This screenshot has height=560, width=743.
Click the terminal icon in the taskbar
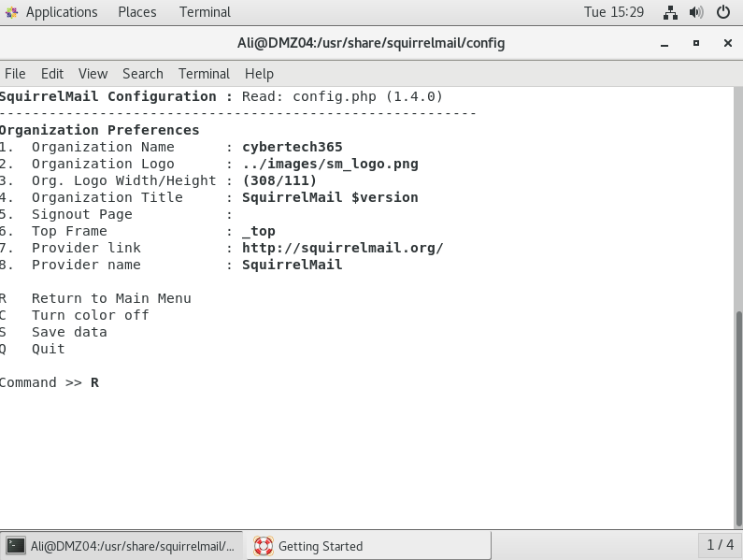click(16, 546)
